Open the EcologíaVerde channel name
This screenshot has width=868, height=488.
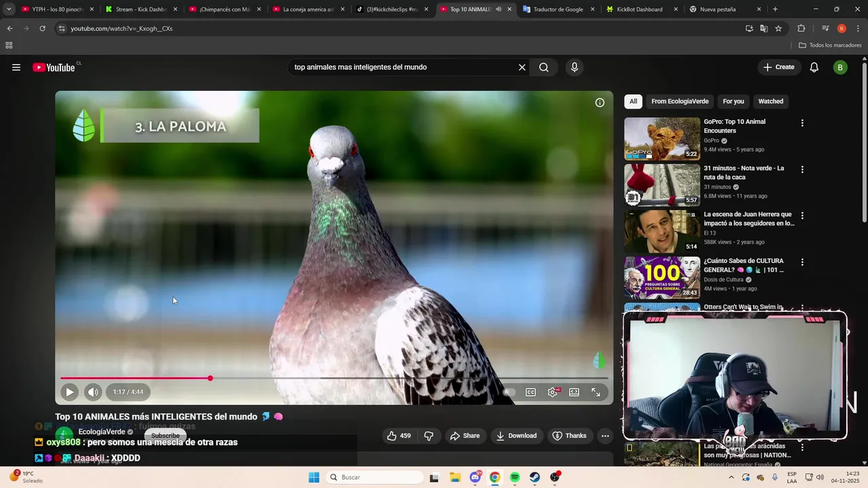click(x=102, y=432)
